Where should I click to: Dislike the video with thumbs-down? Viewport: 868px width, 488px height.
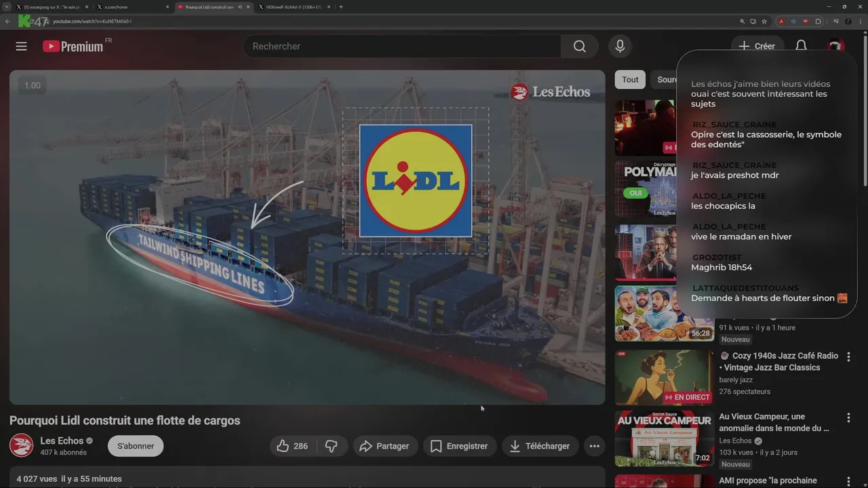[x=332, y=446]
